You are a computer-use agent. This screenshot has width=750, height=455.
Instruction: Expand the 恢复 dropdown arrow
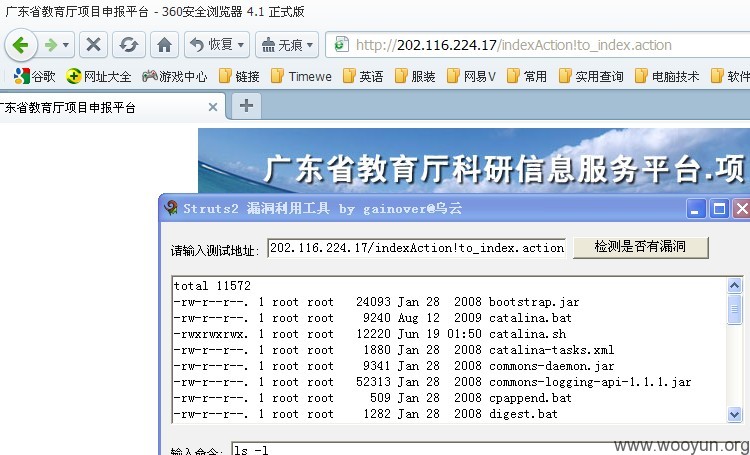pos(241,45)
